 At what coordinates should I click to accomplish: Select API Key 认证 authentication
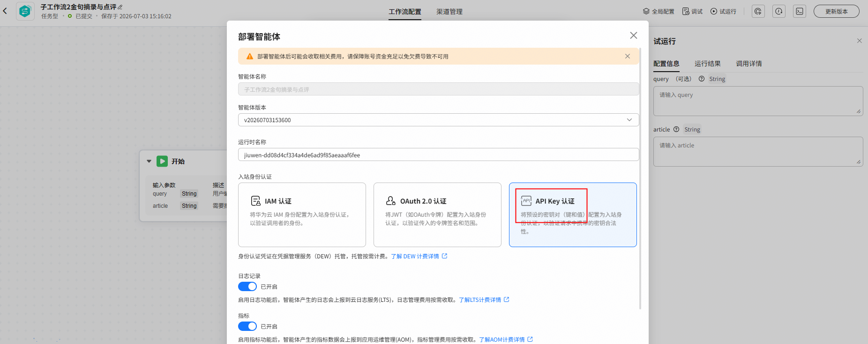[x=573, y=215]
